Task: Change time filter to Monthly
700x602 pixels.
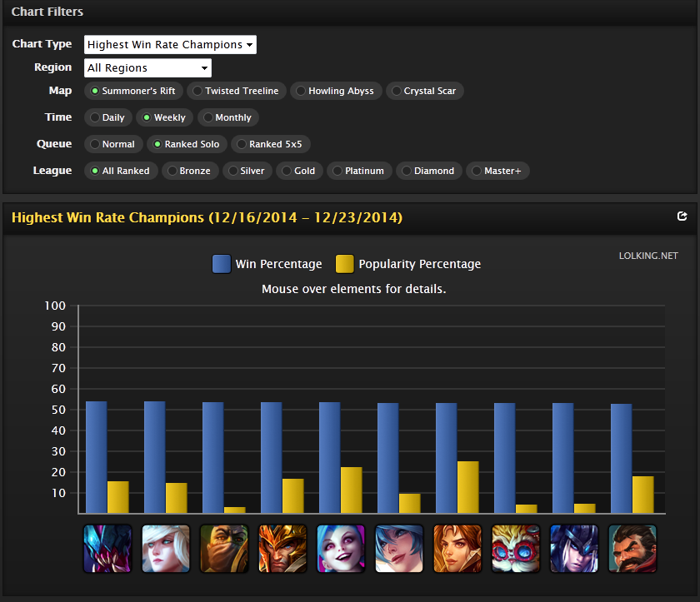Action: tap(228, 117)
